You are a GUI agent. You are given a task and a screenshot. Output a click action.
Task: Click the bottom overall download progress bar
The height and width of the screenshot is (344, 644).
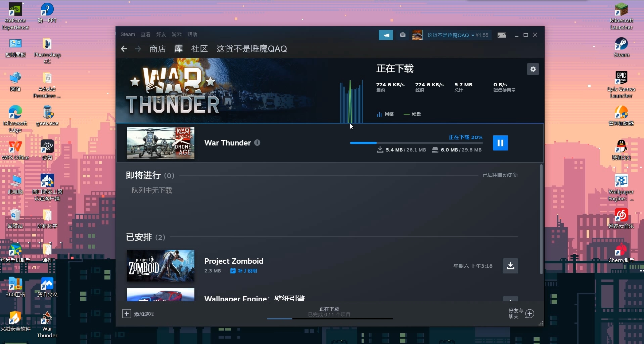pos(330,318)
